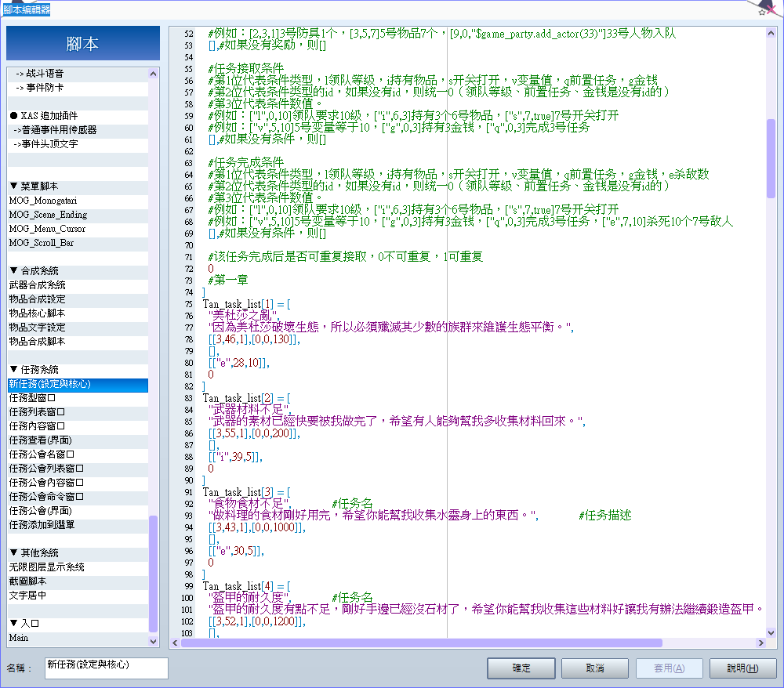The image size is (784, 688).
Task: Open the 武器合成系統 script
Action: (78, 285)
